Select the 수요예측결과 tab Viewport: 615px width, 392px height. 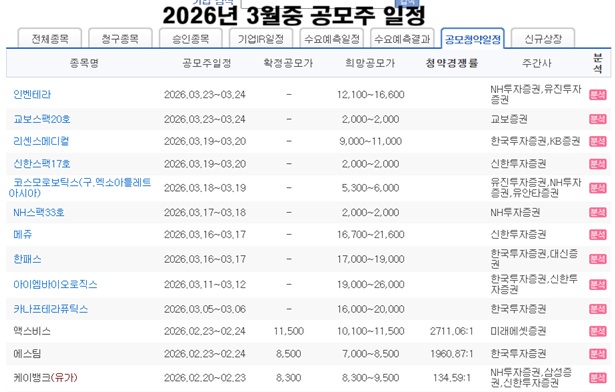point(402,38)
